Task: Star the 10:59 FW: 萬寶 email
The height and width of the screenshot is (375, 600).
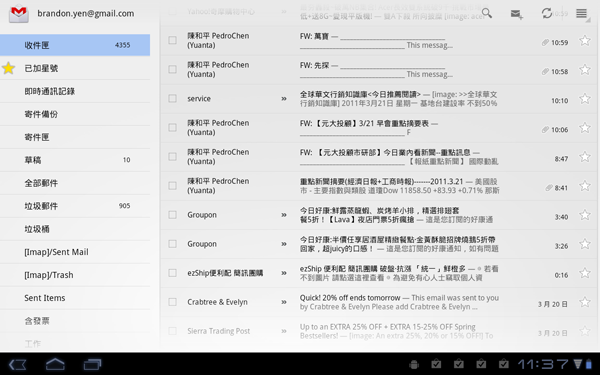Action: pos(585,40)
